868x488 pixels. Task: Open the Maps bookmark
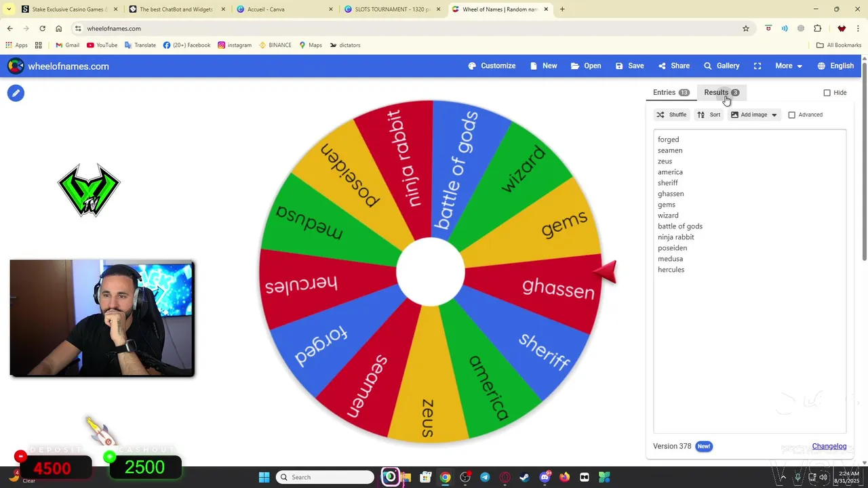[311, 45]
